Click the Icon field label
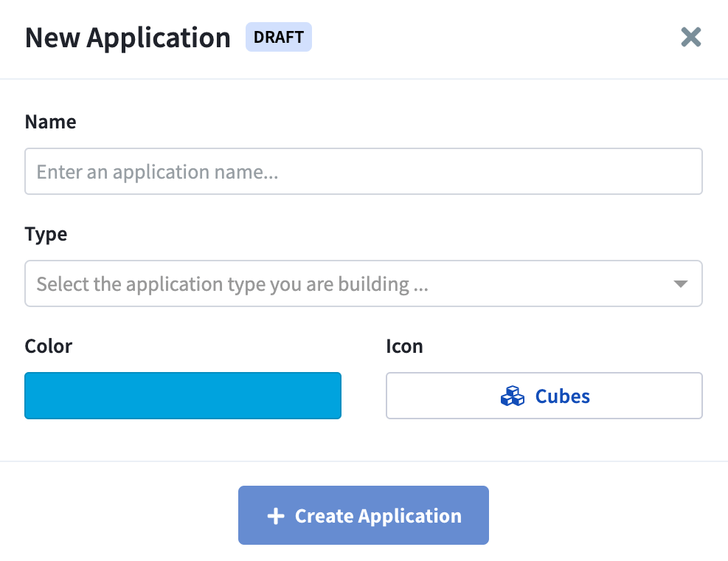728x561 pixels. tap(404, 346)
